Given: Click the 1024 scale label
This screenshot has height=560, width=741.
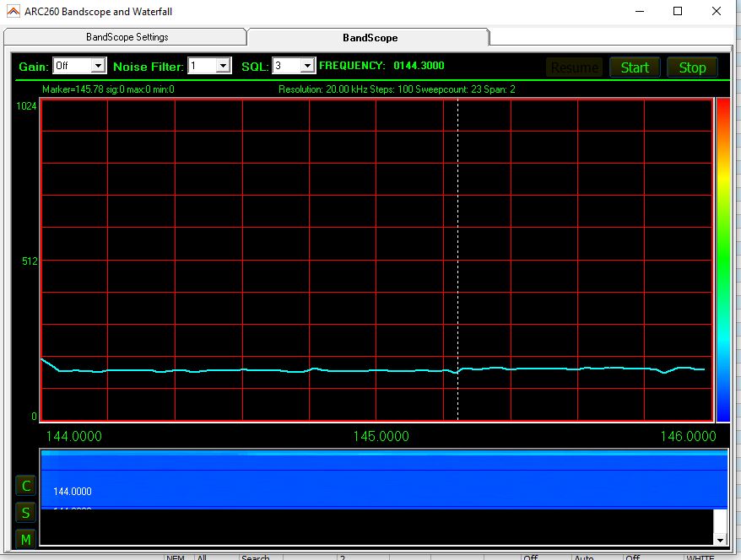Looking at the screenshot, I should 26,105.
